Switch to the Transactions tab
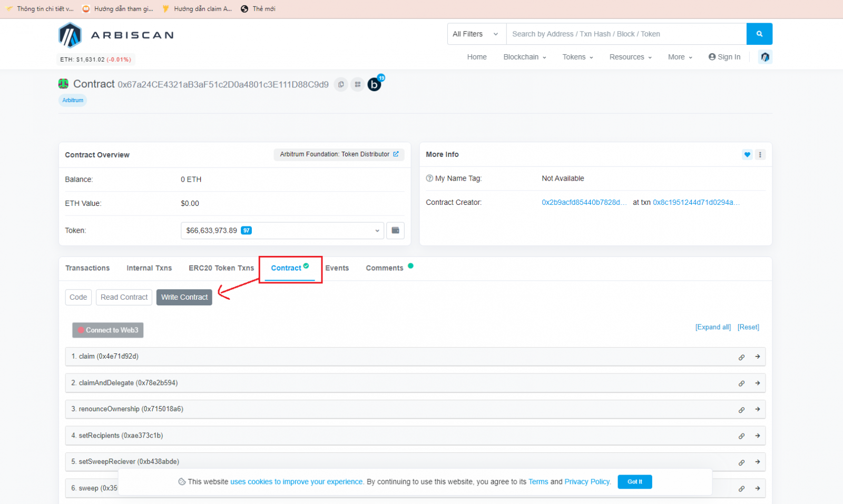The height and width of the screenshot is (504, 843). click(87, 268)
